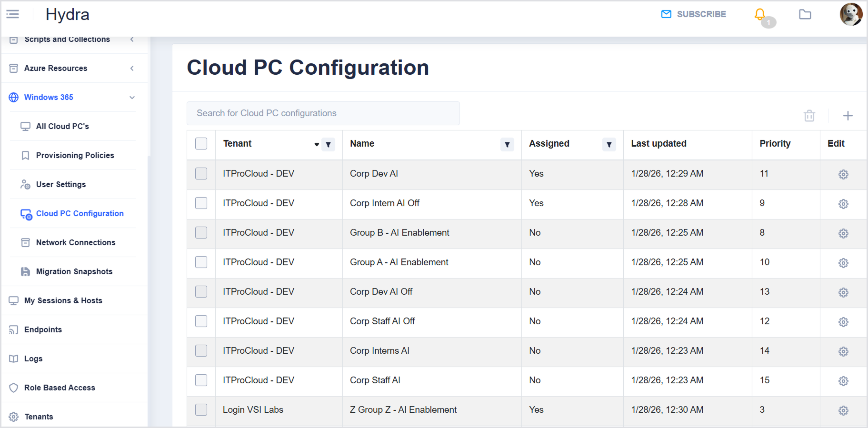Add new configuration with plus icon
The height and width of the screenshot is (428, 868).
848,116
